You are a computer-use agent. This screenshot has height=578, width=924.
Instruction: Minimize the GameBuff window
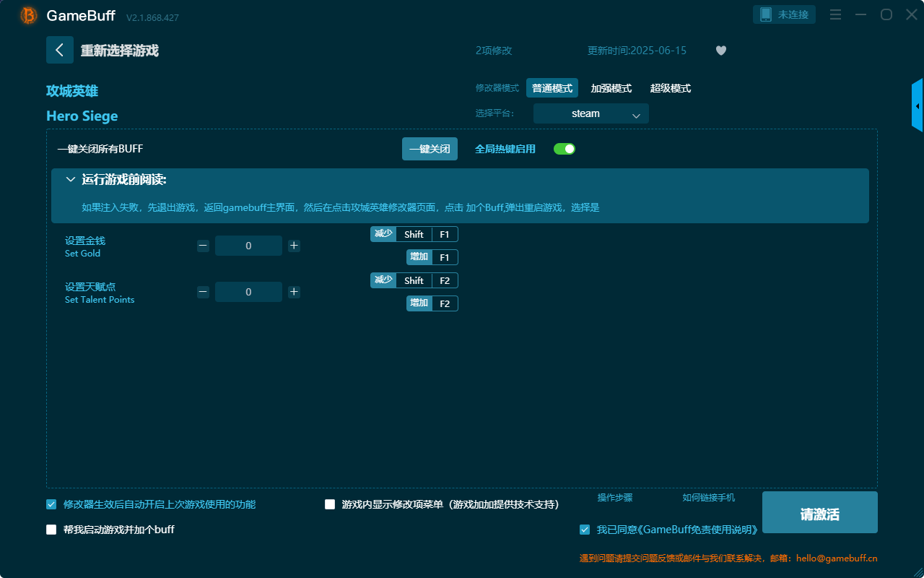860,14
